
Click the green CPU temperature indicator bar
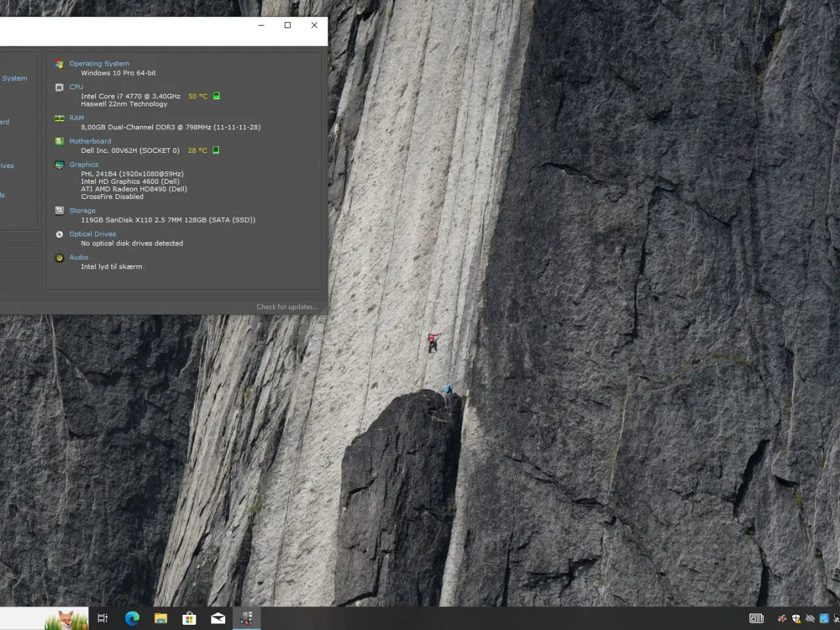tap(216, 96)
